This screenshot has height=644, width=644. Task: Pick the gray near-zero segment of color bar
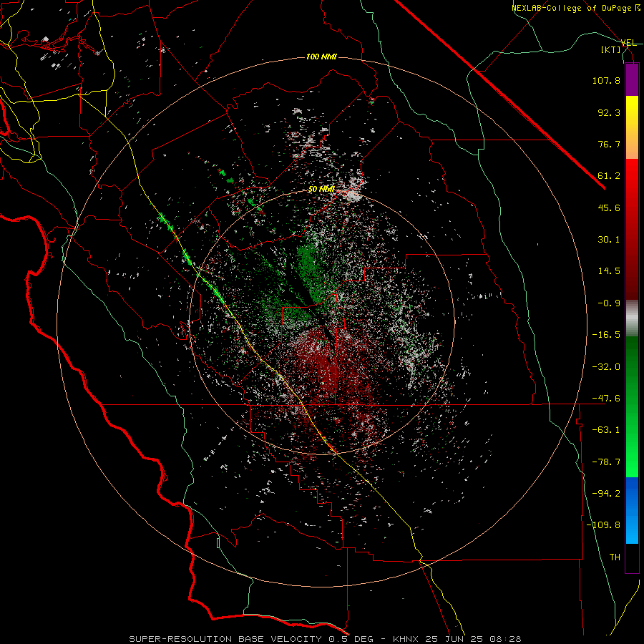coord(632,318)
